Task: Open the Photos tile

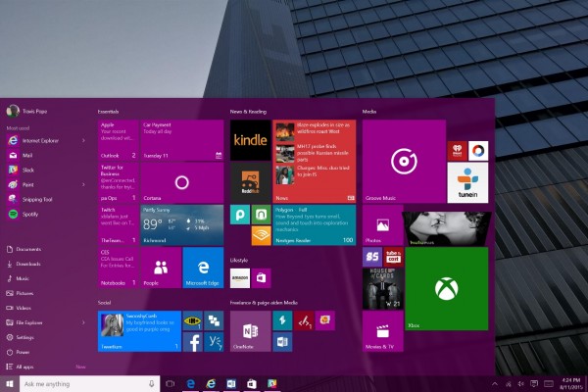Action: tap(382, 225)
